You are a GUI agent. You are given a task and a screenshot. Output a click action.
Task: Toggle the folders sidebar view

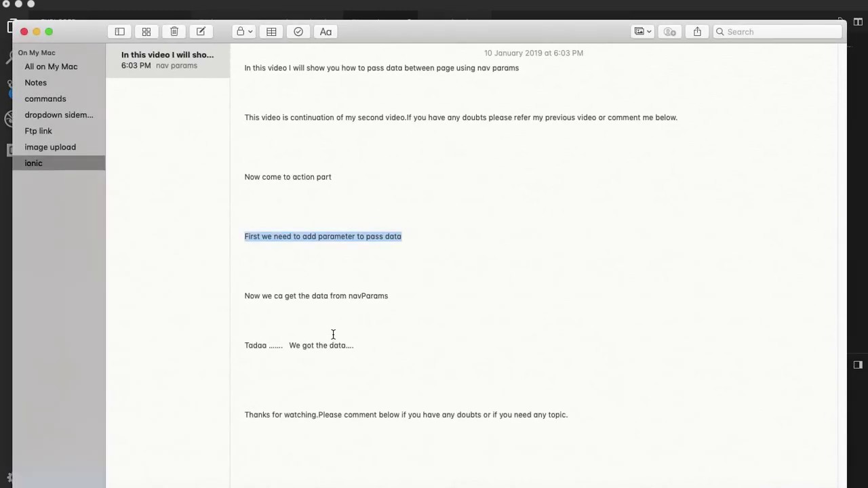119,32
